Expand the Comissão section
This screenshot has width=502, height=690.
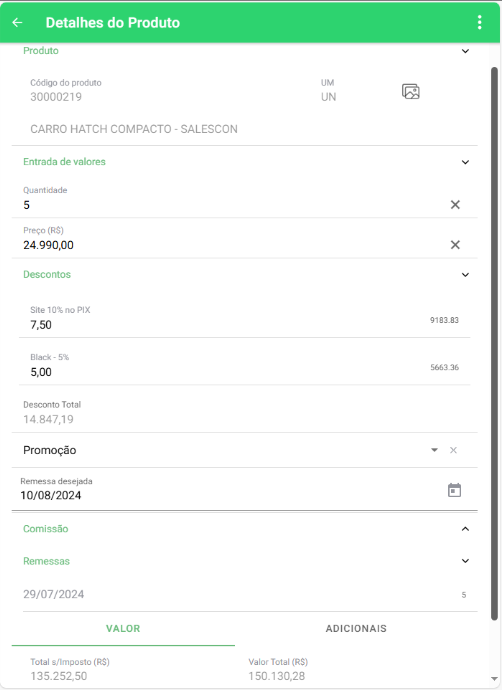465,529
